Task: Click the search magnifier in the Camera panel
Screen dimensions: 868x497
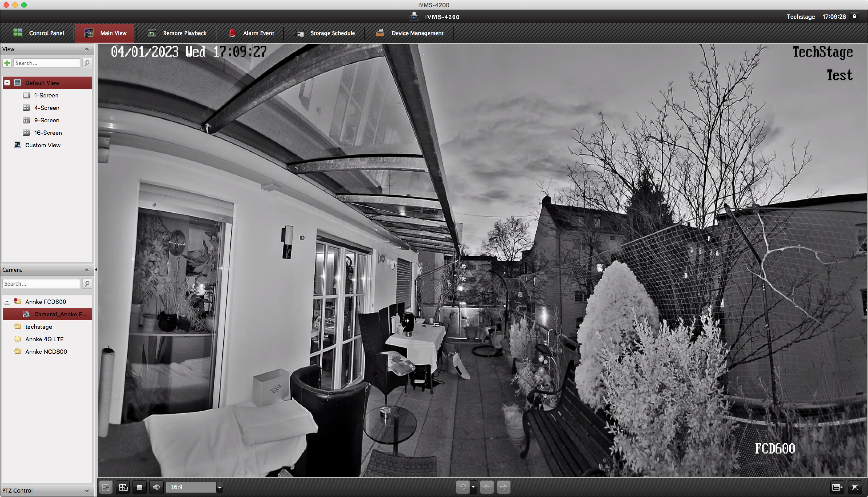Action: tap(87, 284)
